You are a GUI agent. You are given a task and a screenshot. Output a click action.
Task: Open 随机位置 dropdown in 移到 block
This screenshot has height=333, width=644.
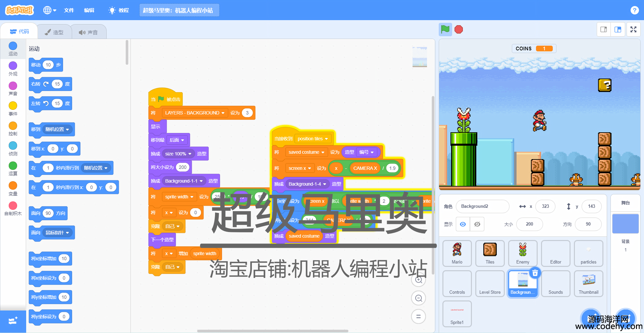57,129
